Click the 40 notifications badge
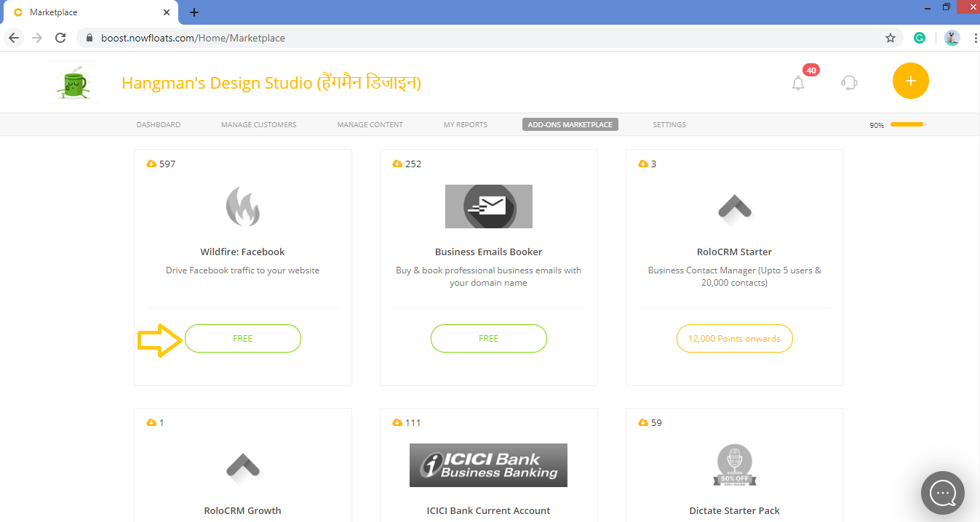This screenshot has height=522, width=980. [811, 71]
